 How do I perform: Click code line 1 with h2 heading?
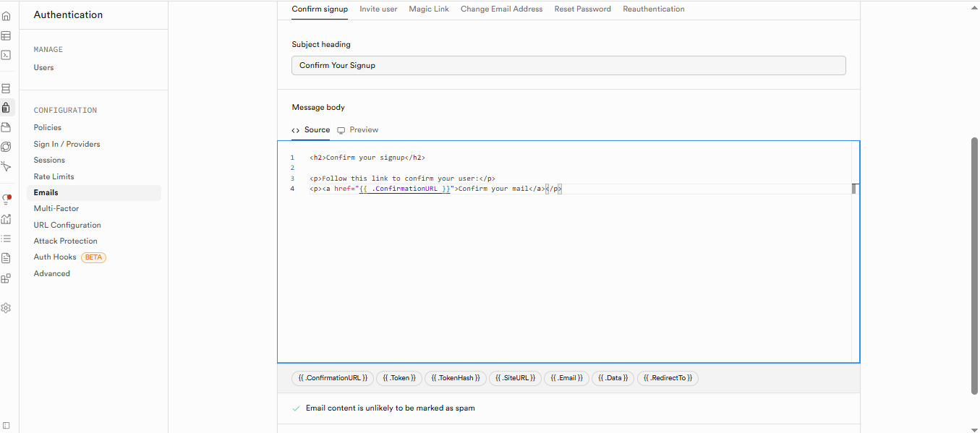367,157
